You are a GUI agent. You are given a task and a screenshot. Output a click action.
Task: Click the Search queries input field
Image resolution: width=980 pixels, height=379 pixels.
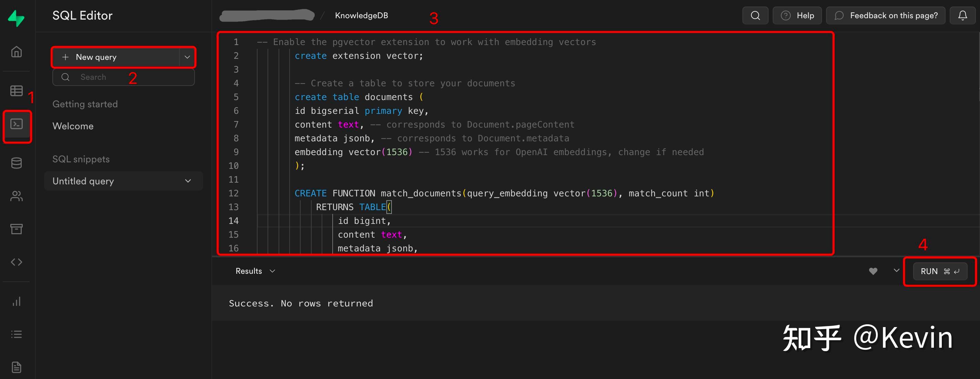pos(129,77)
